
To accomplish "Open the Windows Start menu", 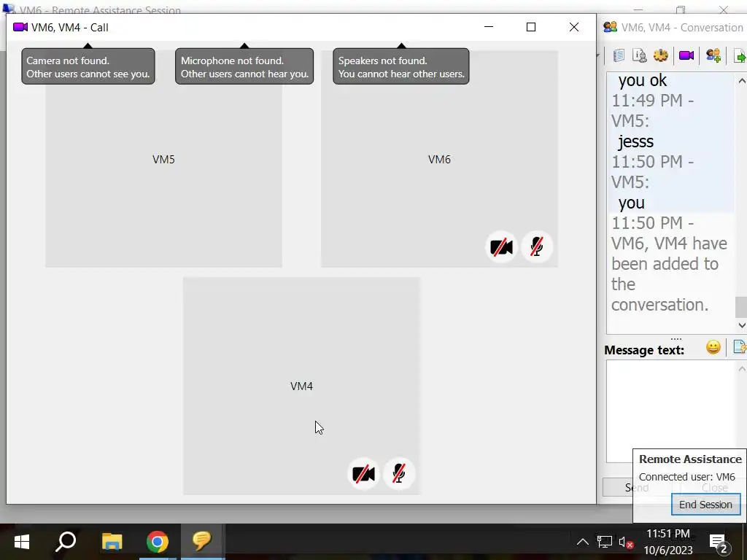I will (22, 542).
